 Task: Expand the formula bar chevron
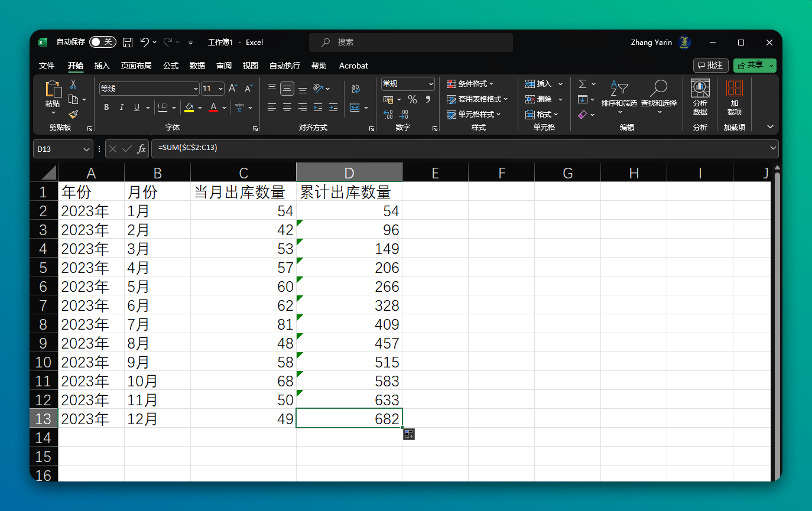click(774, 148)
